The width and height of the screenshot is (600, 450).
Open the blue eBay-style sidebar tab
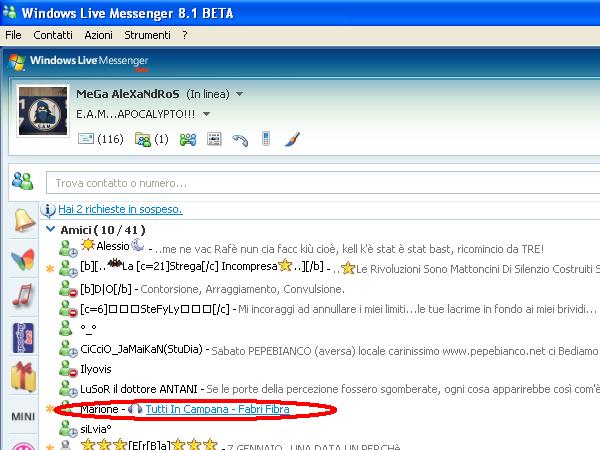[x=23, y=338]
